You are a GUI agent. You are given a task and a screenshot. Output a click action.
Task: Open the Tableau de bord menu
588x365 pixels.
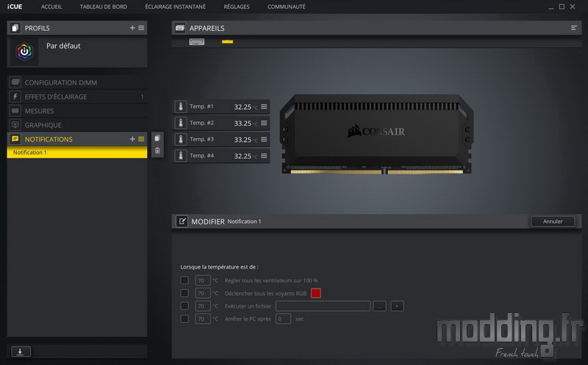104,7
